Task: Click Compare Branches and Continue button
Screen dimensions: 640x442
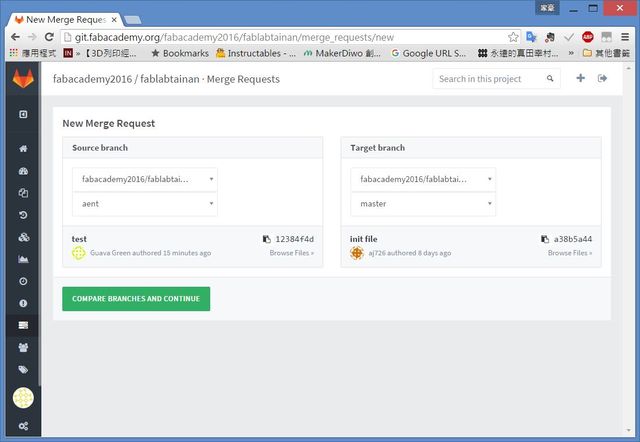Action: click(136, 299)
